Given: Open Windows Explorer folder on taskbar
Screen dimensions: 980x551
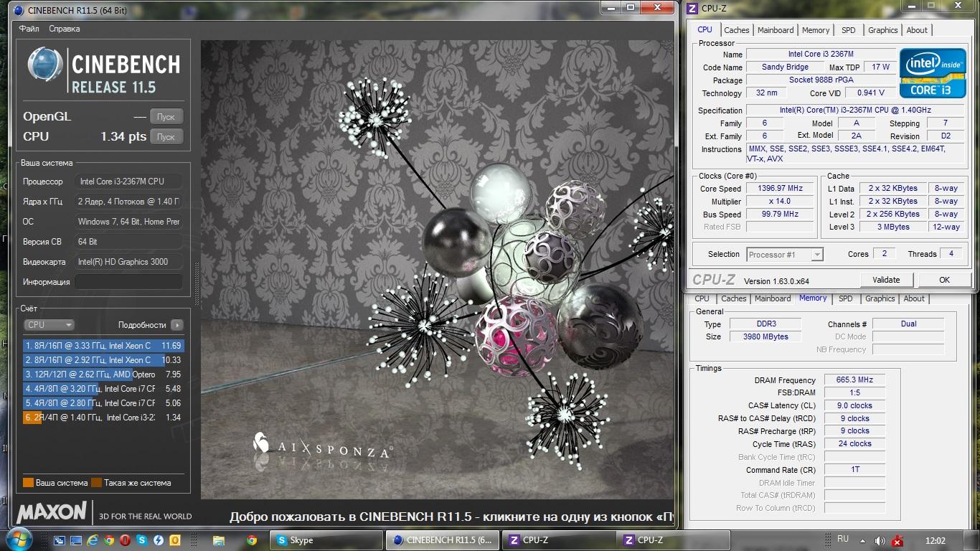Looking at the screenshot, I should 219,540.
